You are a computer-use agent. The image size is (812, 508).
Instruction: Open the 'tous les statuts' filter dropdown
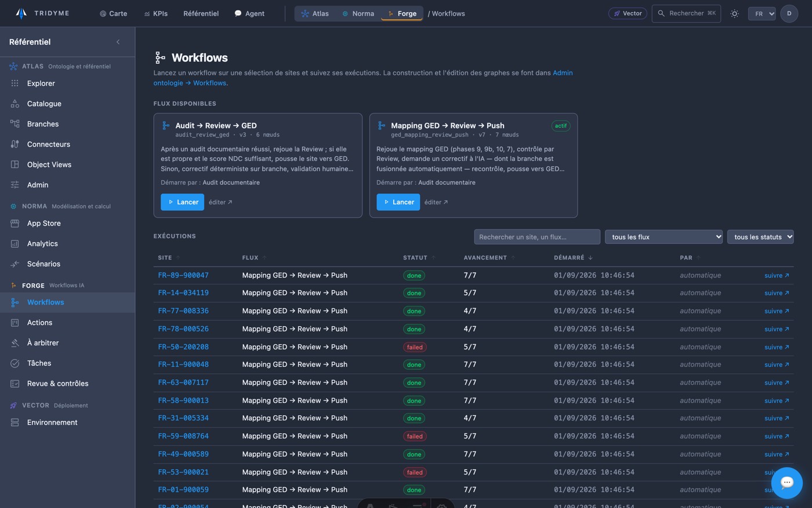pos(760,237)
